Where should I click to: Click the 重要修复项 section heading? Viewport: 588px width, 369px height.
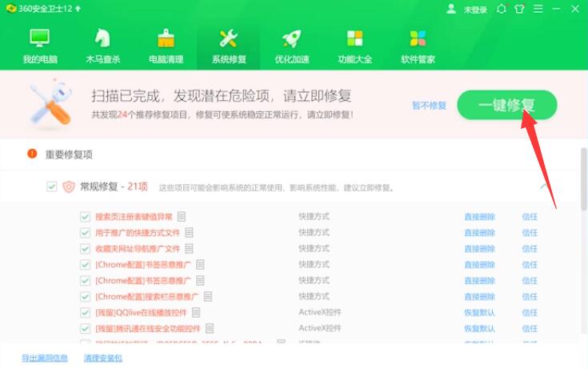click(69, 154)
